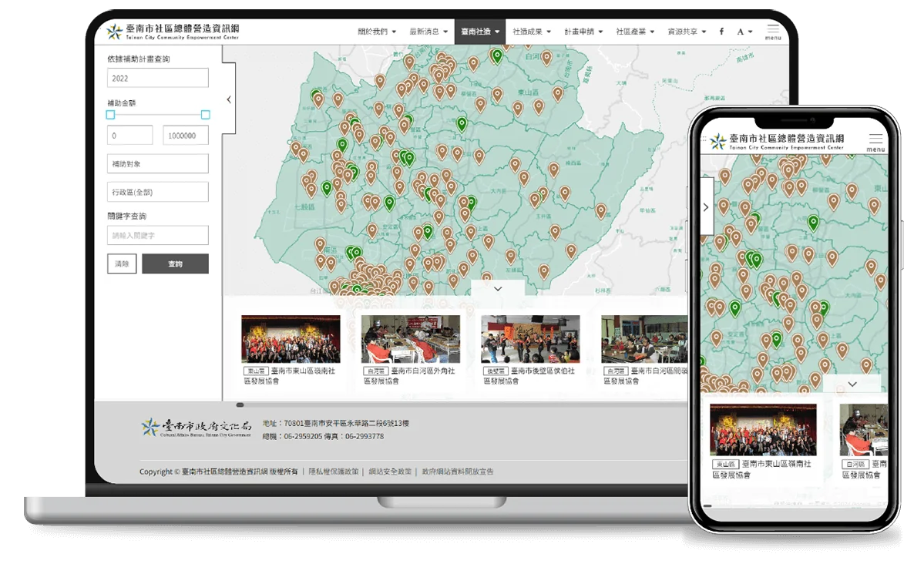Click the 東山區 tag under first laptop photo

click(257, 371)
